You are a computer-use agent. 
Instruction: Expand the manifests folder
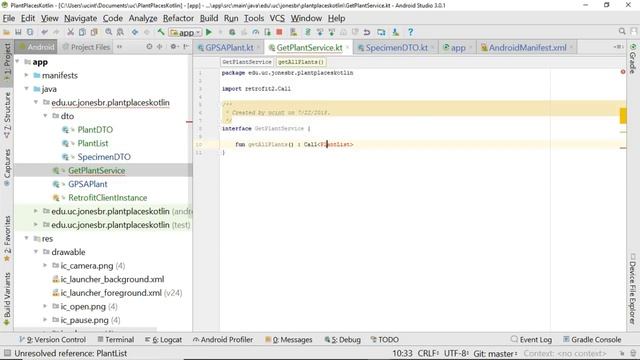coord(27,75)
